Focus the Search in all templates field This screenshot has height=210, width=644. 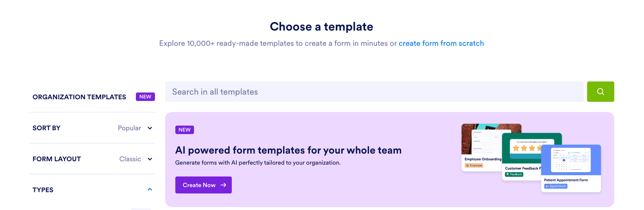click(x=374, y=92)
